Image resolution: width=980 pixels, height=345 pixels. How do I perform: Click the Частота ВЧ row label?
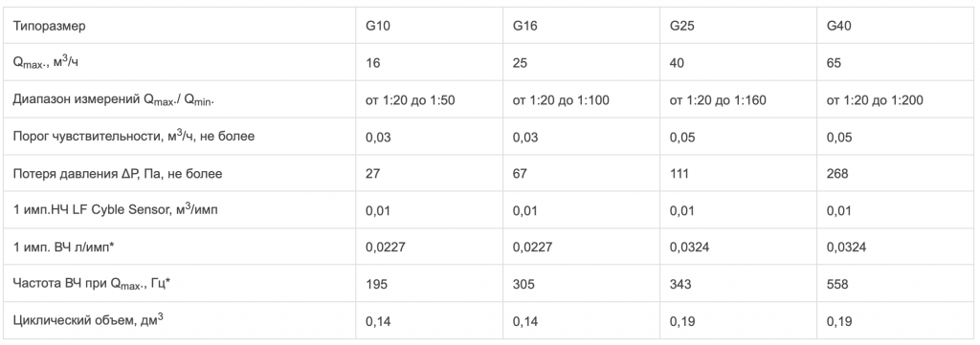(x=92, y=284)
